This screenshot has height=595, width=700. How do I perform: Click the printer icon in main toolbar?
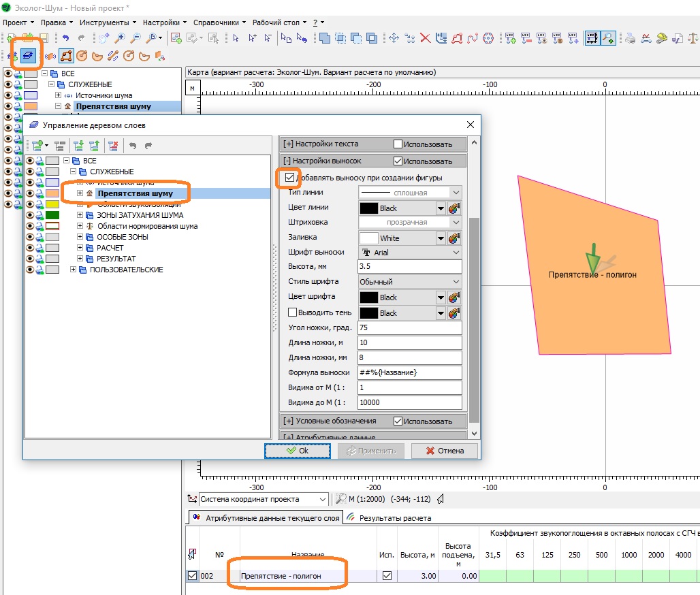pyautogui.click(x=631, y=38)
